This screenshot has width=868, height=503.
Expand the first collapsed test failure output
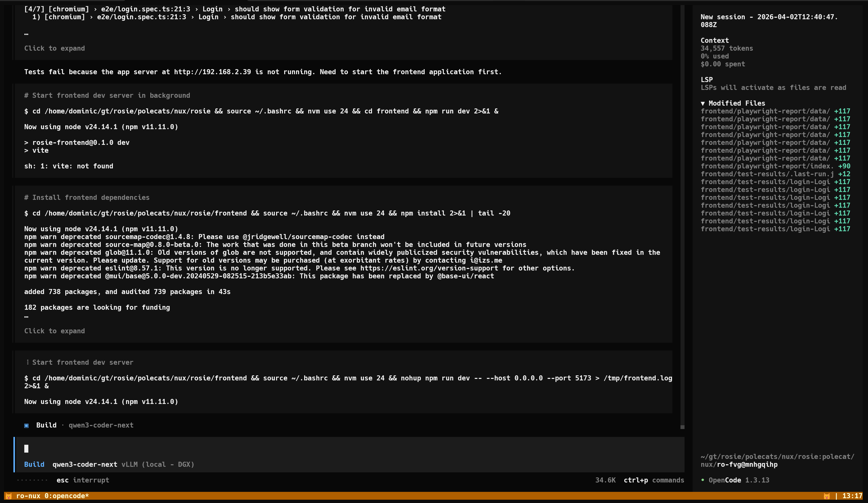coord(54,48)
